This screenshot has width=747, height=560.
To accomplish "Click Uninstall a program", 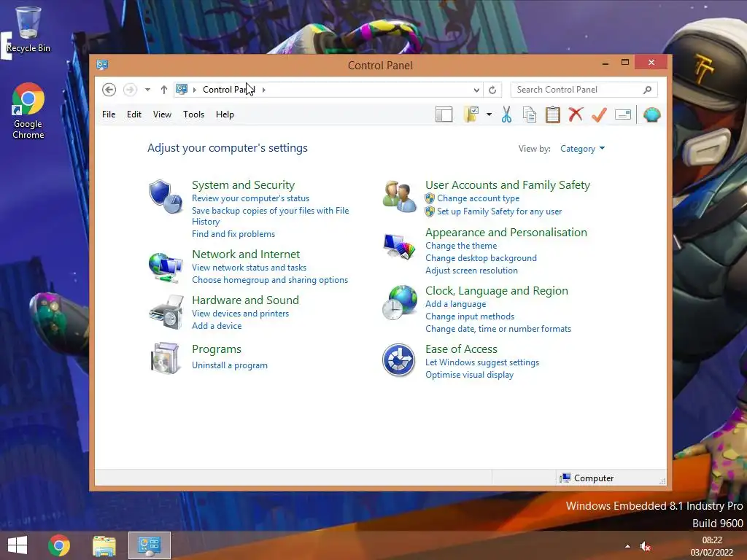I will tap(230, 365).
